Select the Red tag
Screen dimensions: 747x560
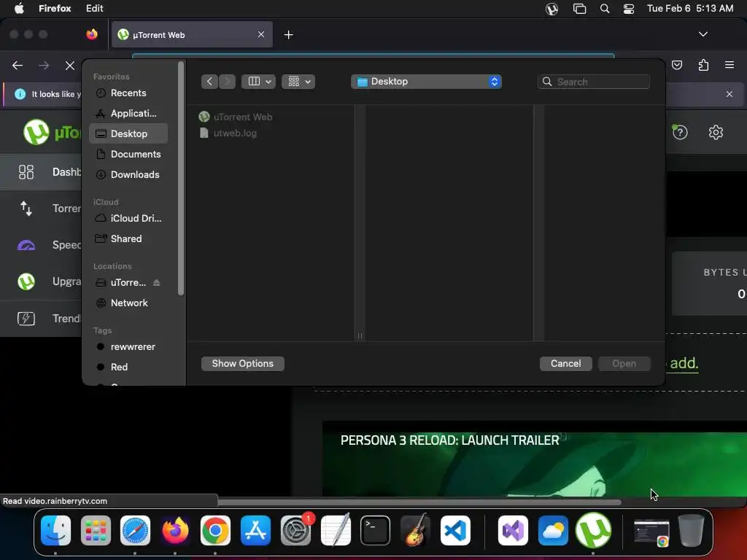tap(128, 367)
